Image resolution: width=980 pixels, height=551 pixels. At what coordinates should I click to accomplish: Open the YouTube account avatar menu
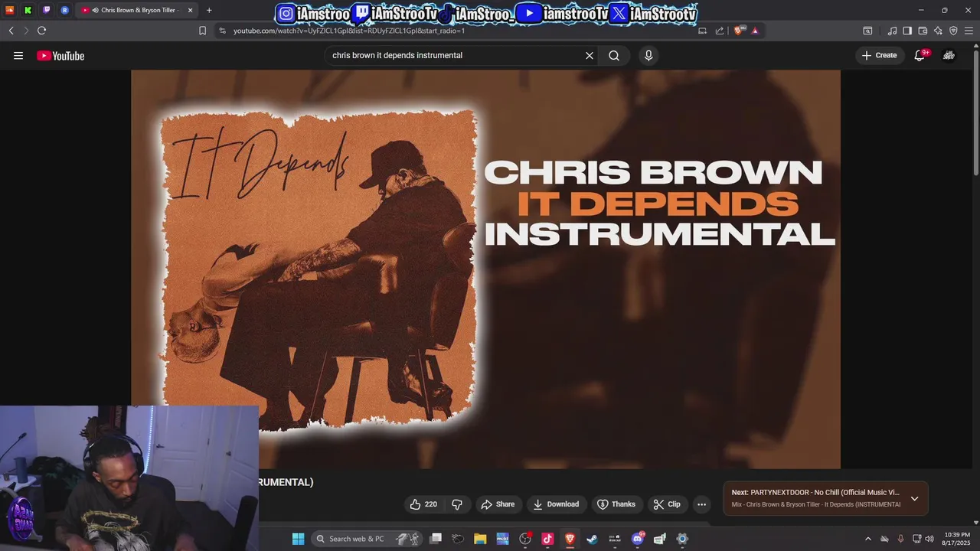coord(949,55)
